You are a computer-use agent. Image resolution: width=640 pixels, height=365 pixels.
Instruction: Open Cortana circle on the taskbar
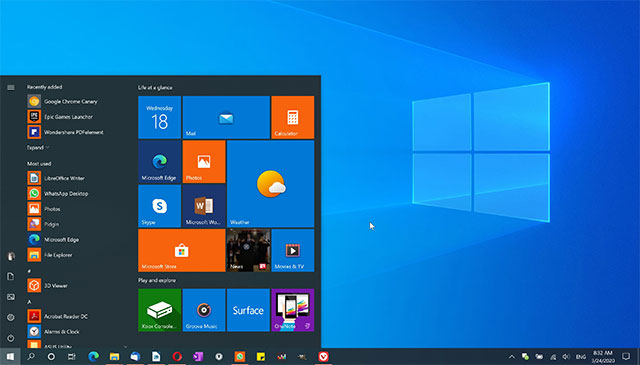click(x=51, y=356)
